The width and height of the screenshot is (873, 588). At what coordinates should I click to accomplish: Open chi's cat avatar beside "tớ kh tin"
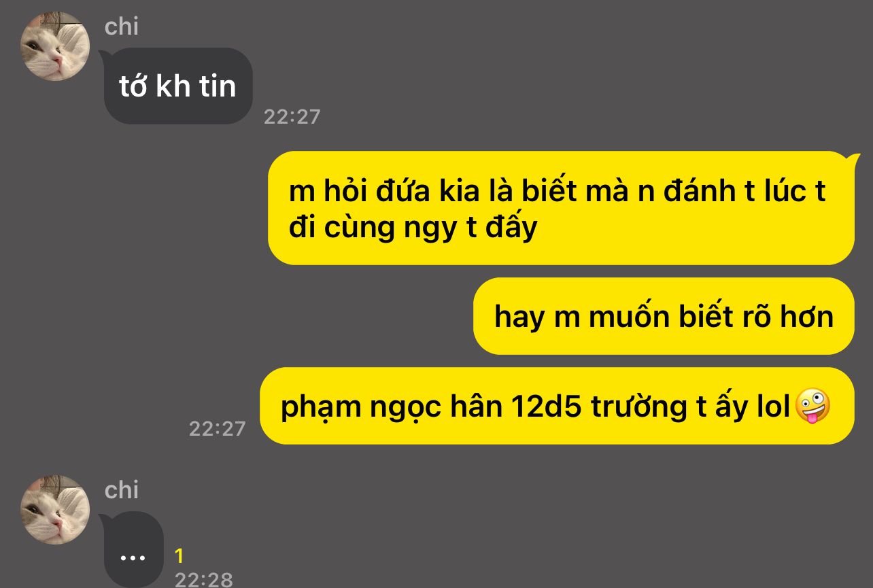coord(55,46)
